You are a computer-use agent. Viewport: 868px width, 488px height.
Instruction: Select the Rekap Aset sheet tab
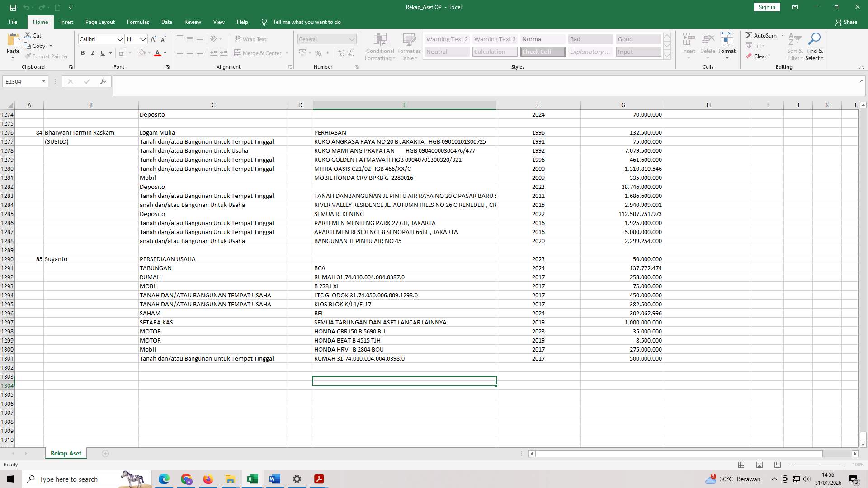coord(66,453)
